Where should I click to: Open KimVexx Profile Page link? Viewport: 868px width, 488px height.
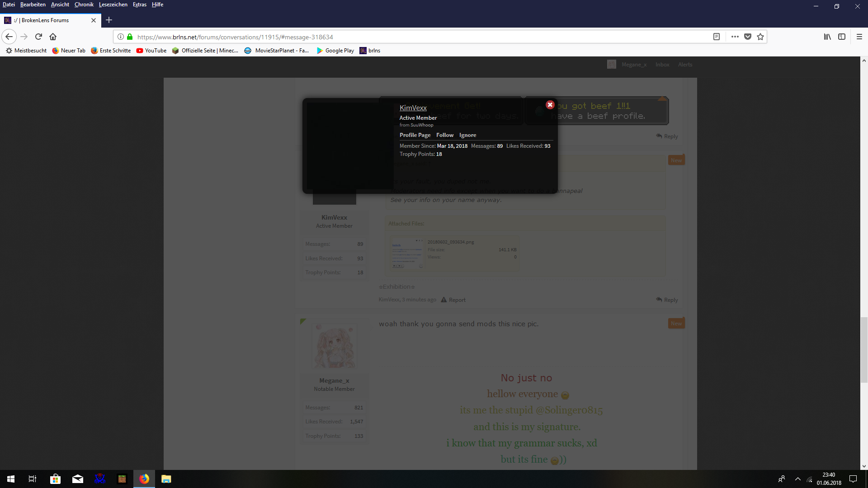click(x=415, y=135)
